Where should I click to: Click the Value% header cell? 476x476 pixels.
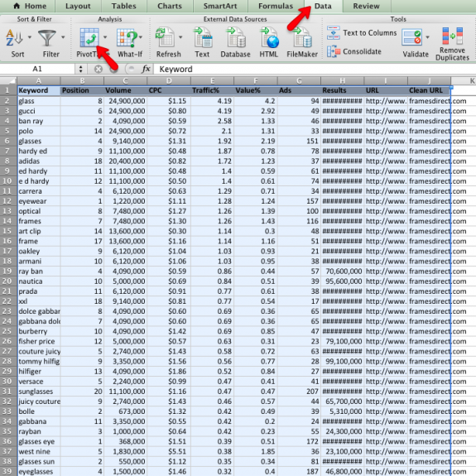[x=256, y=90]
